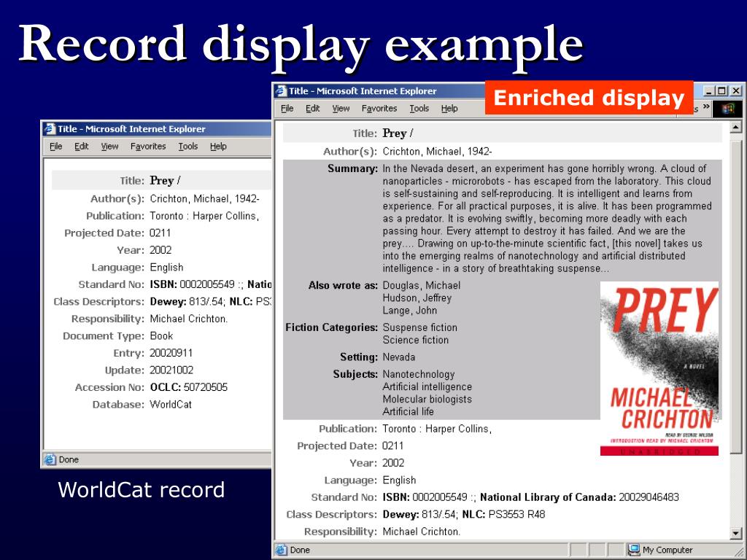Click subject 'Artificial life'
This screenshot has width=747, height=560.
pyautogui.click(x=409, y=411)
